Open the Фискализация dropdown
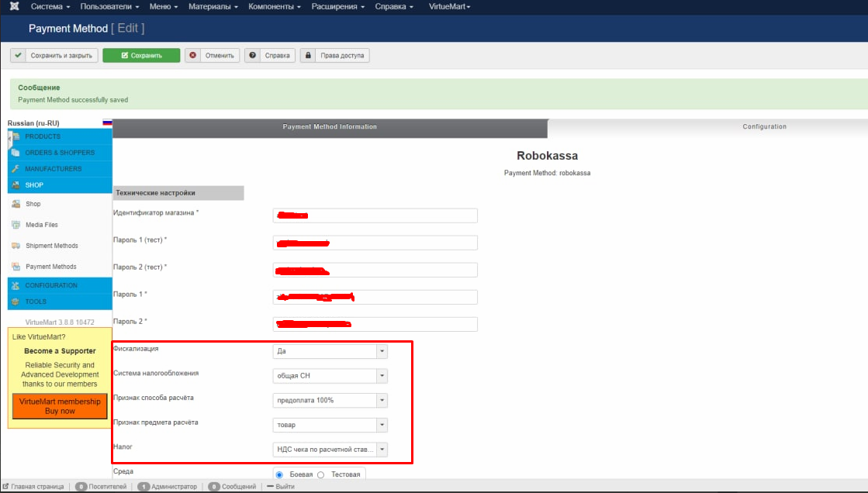Screen dimensions: 868x493 click(330, 351)
